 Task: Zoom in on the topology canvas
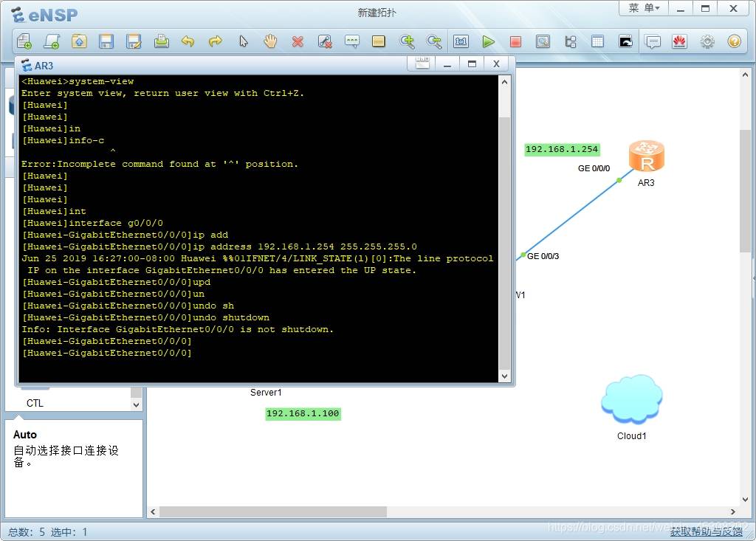(x=407, y=41)
